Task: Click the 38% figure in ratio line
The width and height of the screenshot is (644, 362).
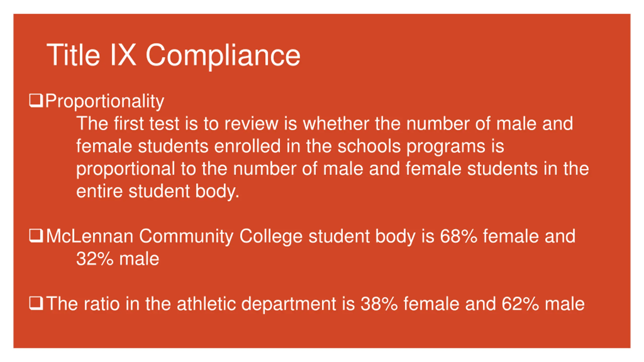Action: point(379,304)
